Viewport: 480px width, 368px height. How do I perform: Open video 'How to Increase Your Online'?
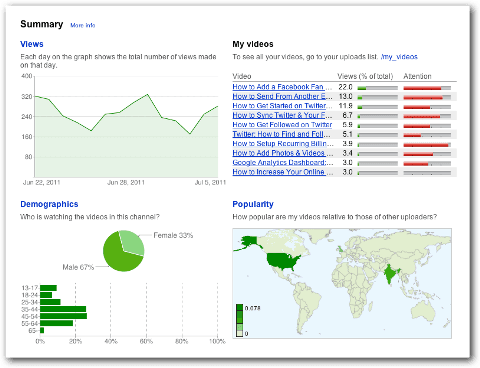[x=278, y=172]
